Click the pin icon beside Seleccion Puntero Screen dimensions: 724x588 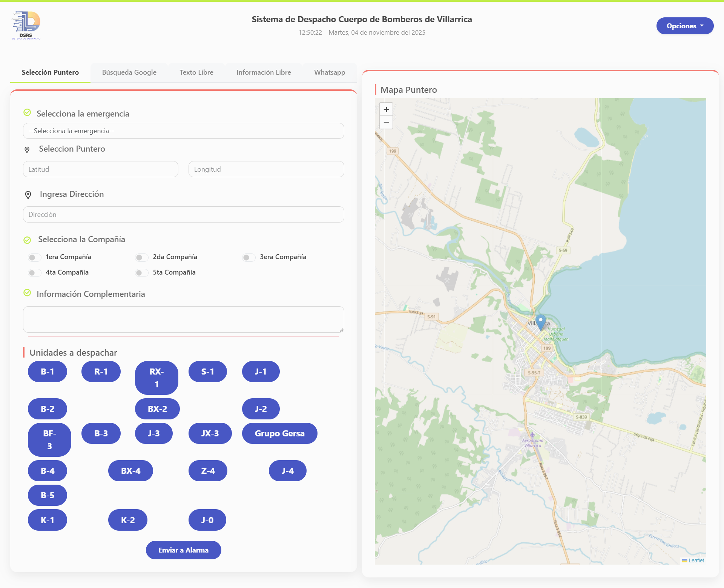(x=27, y=150)
